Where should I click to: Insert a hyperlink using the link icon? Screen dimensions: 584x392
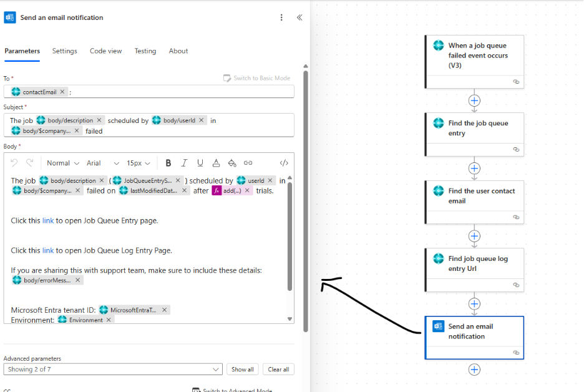point(248,162)
